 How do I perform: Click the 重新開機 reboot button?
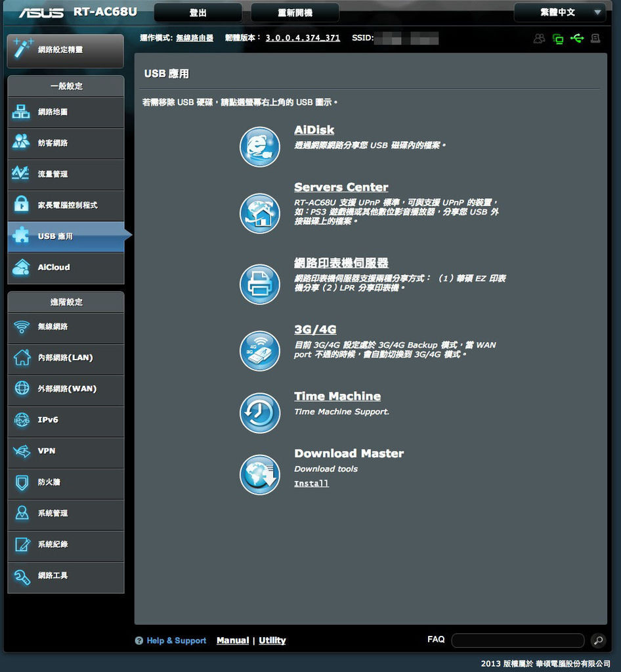pyautogui.click(x=295, y=12)
